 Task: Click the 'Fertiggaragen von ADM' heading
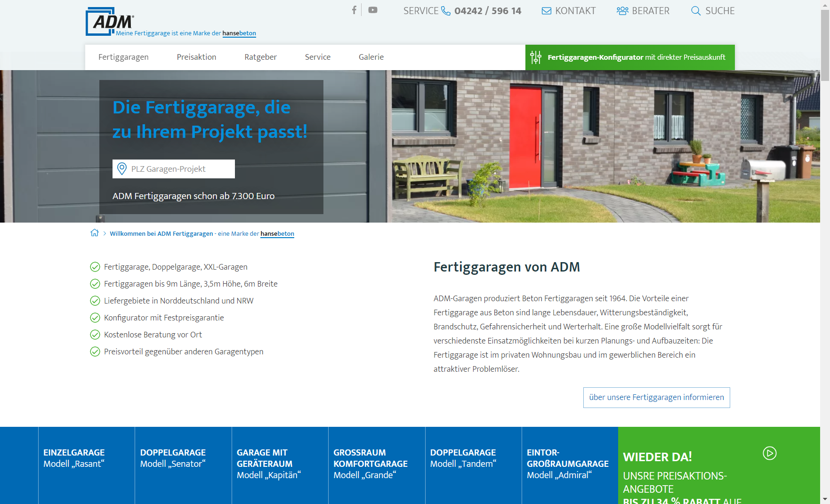pos(507,267)
